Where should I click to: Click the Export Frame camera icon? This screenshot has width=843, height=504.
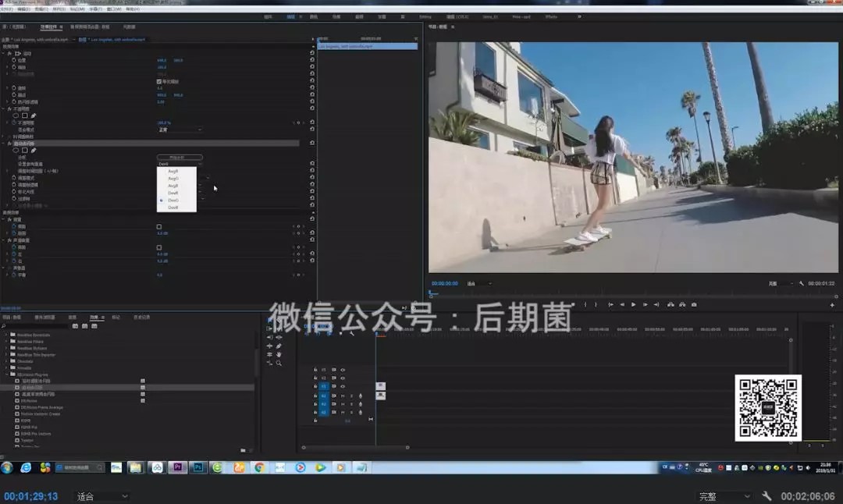pos(694,304)
